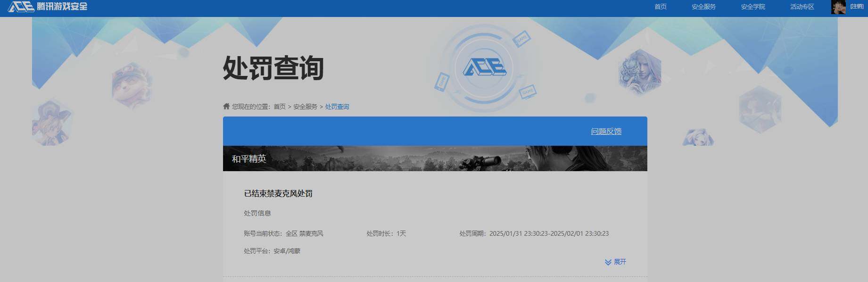Select the 处罚平台：安卓/鸿蒙 text

click(x=272, y=251)
